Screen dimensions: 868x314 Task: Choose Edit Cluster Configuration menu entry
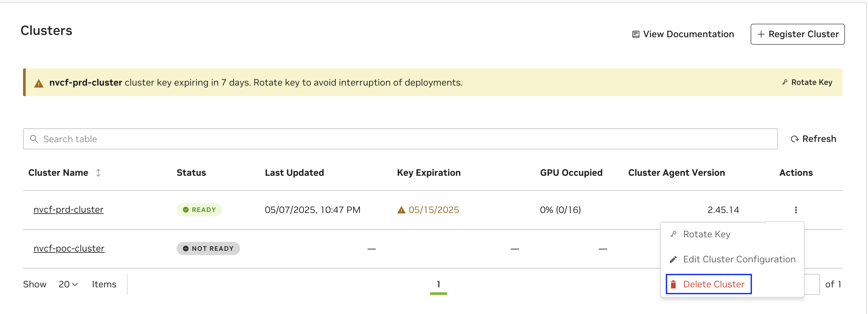739,259
